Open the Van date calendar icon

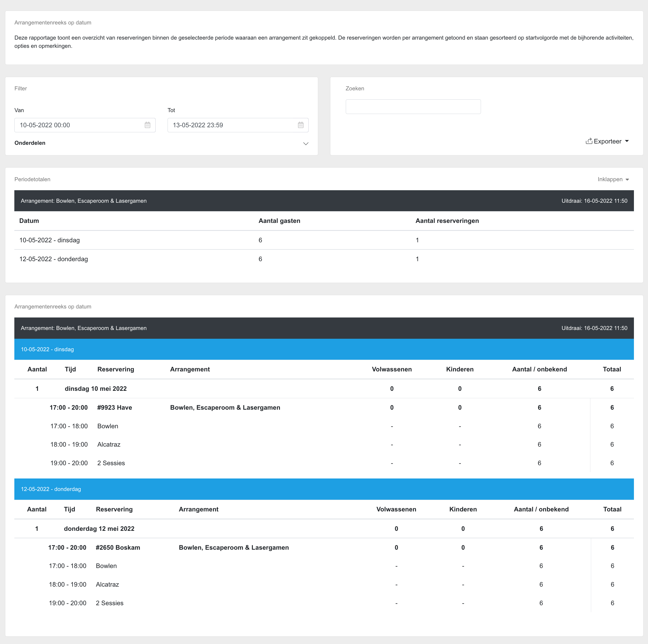(148, 125)
